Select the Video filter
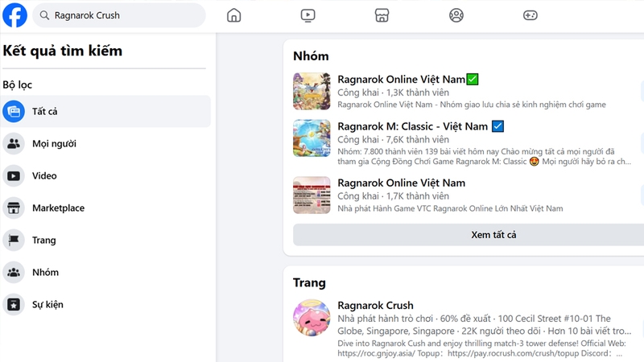Image resolution: width=644 pixels, height=362 pixels. click(106, 175)
